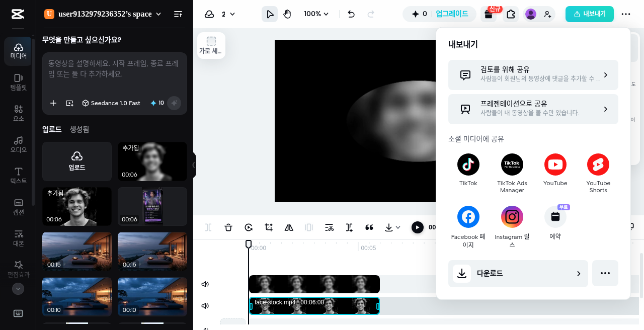Click the keyboard shortcuts icon in sidebar
This screenshot has width=644, height=330.
[18, 313]
